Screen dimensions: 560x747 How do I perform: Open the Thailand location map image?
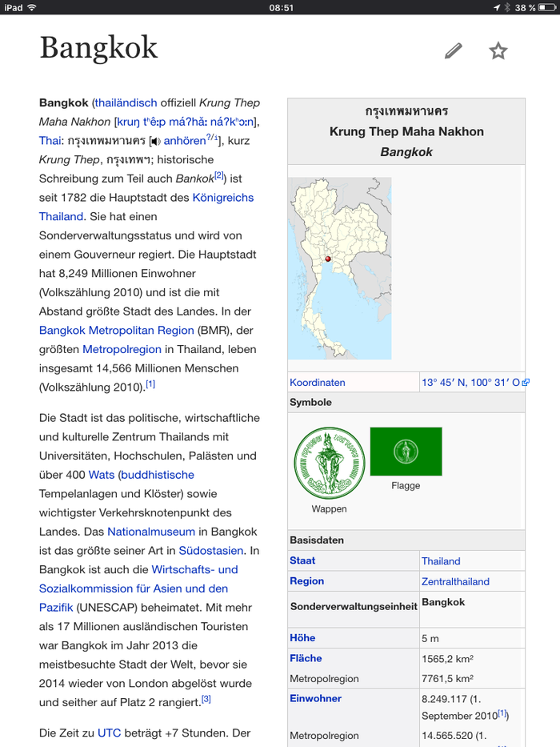[339, 268]
